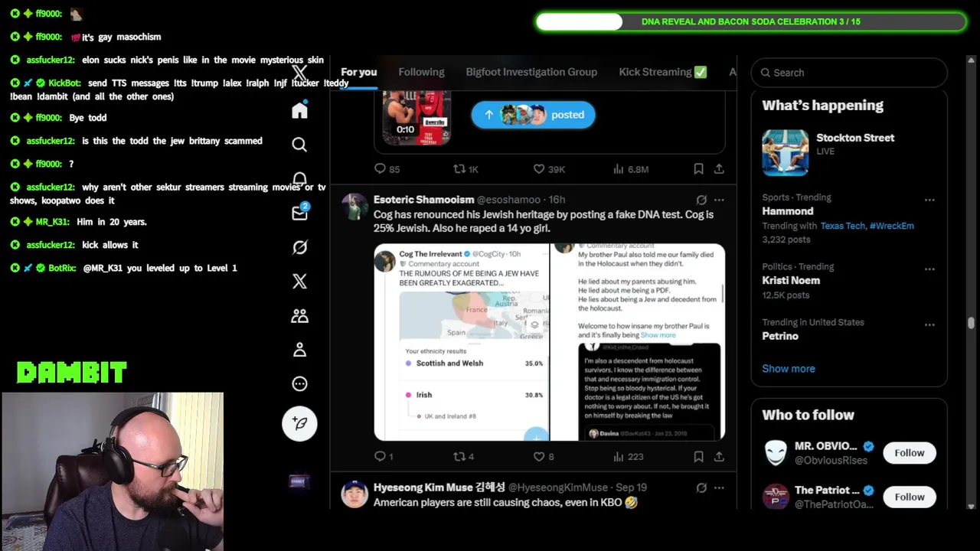Open Notifications bell icon in sidebar

point(299,178)
